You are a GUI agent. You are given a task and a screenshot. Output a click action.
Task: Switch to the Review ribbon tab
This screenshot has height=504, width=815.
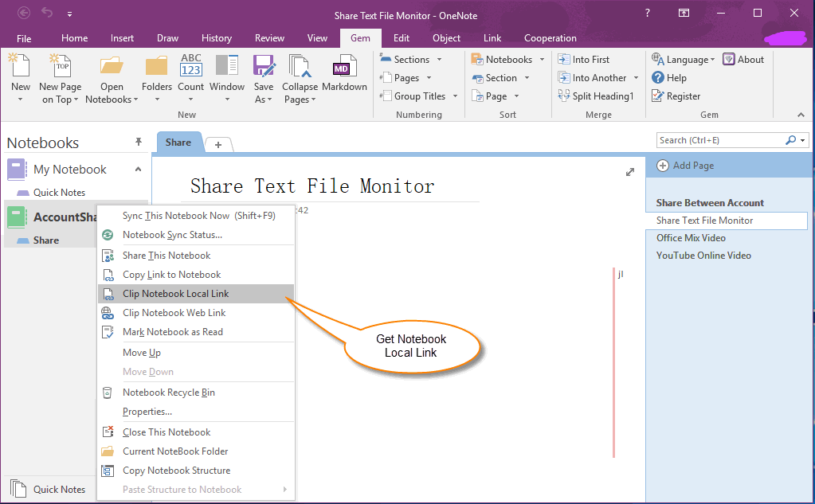pos(269,37)
